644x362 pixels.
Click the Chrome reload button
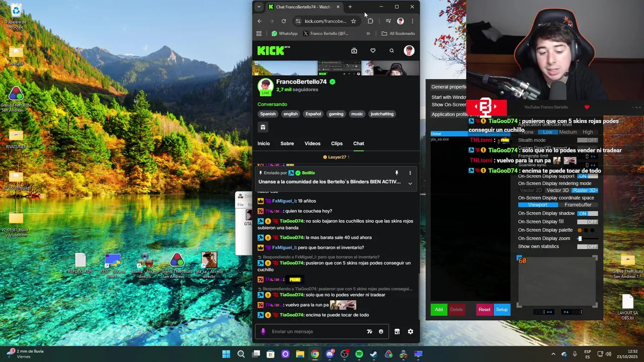pos(284,21)
